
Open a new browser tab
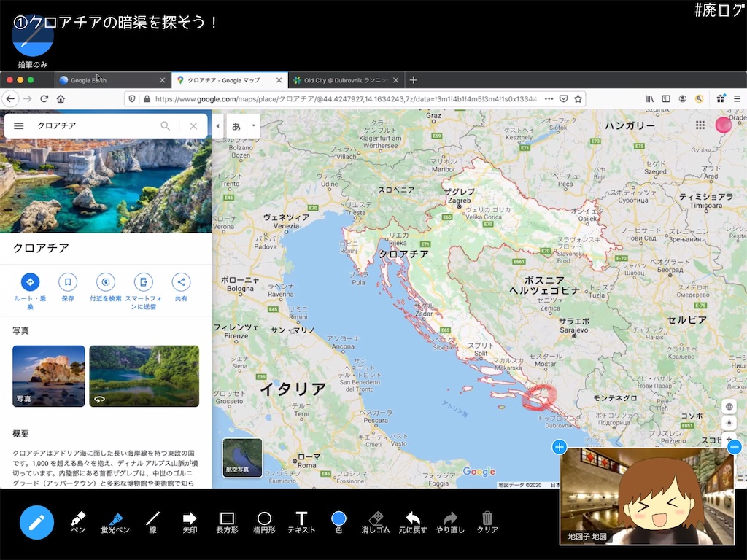413,80
